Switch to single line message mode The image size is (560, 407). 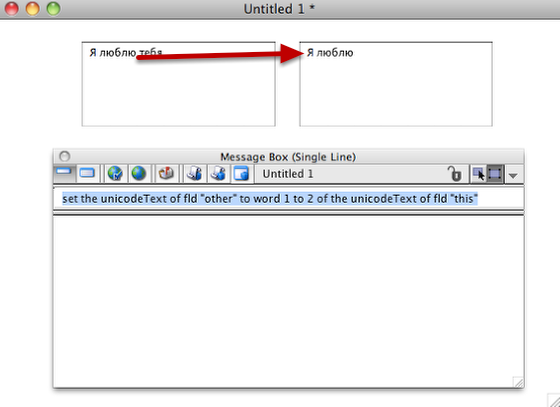pyautogui.click(x=64, y=174)
